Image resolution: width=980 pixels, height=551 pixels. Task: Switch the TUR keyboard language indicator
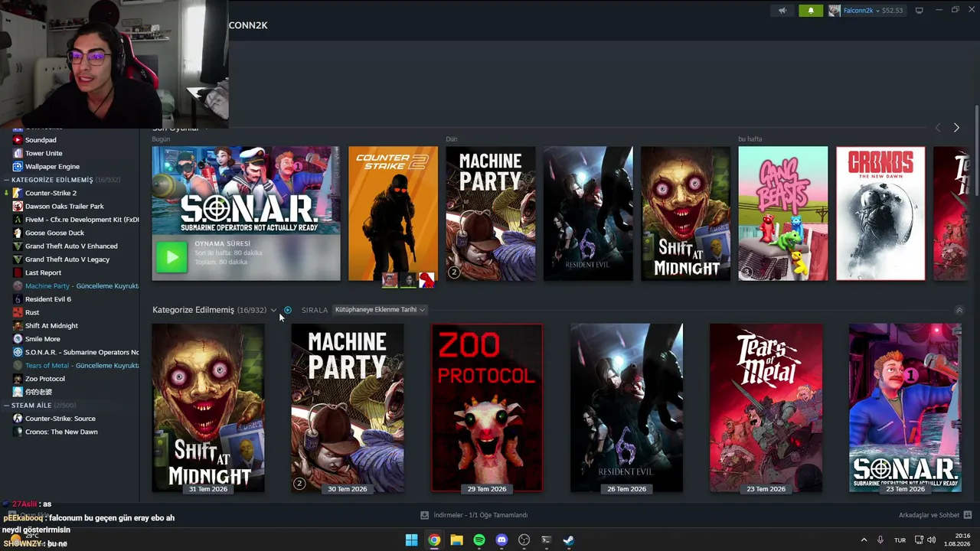900,540
